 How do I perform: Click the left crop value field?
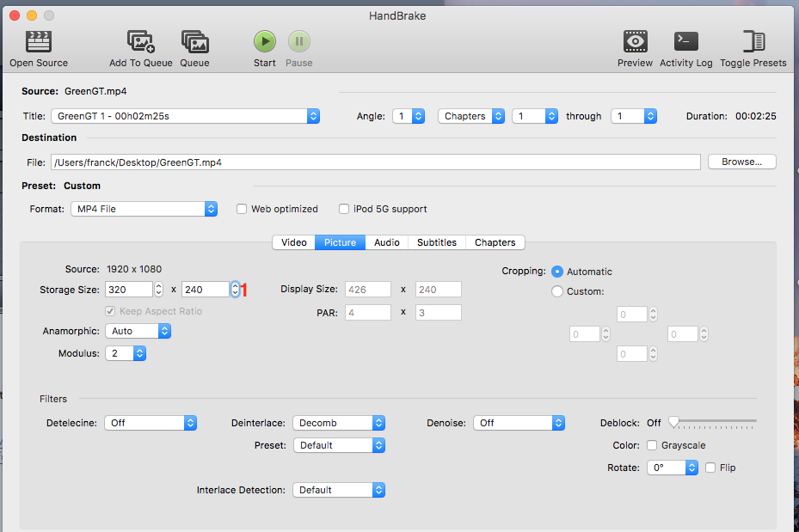585,334
